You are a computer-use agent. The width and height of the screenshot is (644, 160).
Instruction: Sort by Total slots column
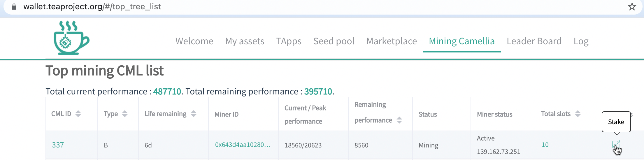[578, 114]
